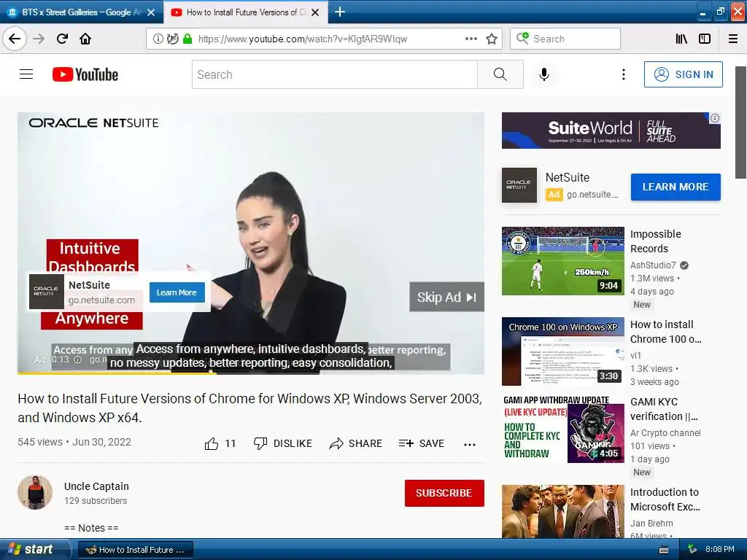Click the SIGN IN button

coord(683,74)
